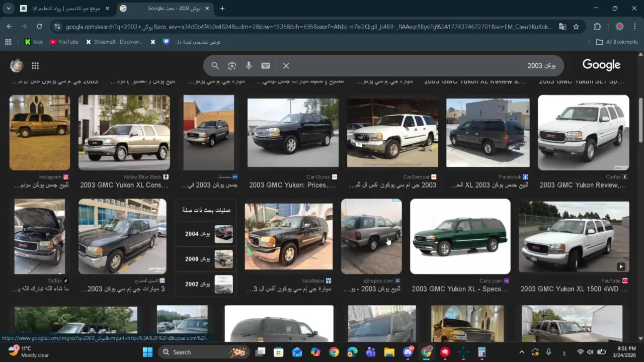Screen dimensions: 644x362
Task: Click the Google search magnifier icon
Action: point(215,66)
